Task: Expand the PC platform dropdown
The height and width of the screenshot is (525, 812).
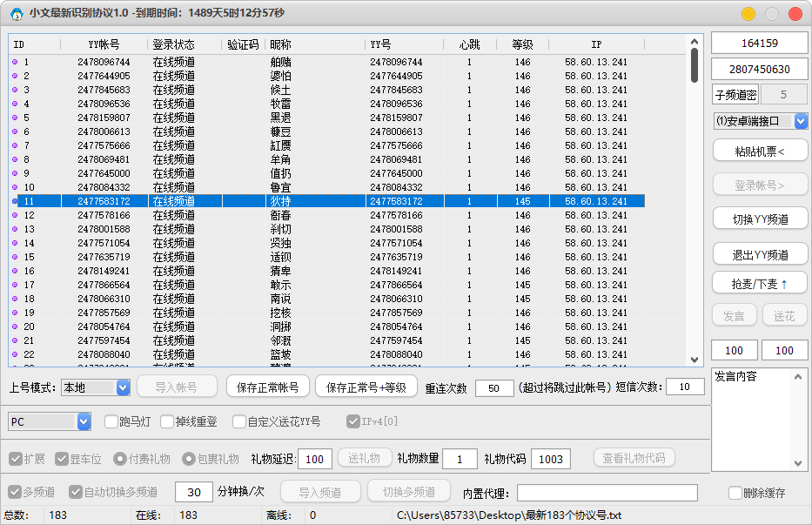Action: tap(84, 421)
